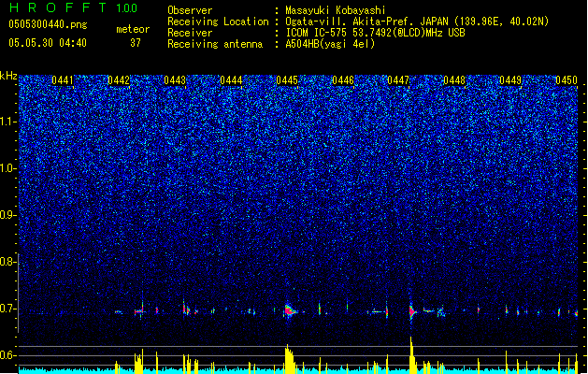Click the 0446 time marker

pos(343,80)
